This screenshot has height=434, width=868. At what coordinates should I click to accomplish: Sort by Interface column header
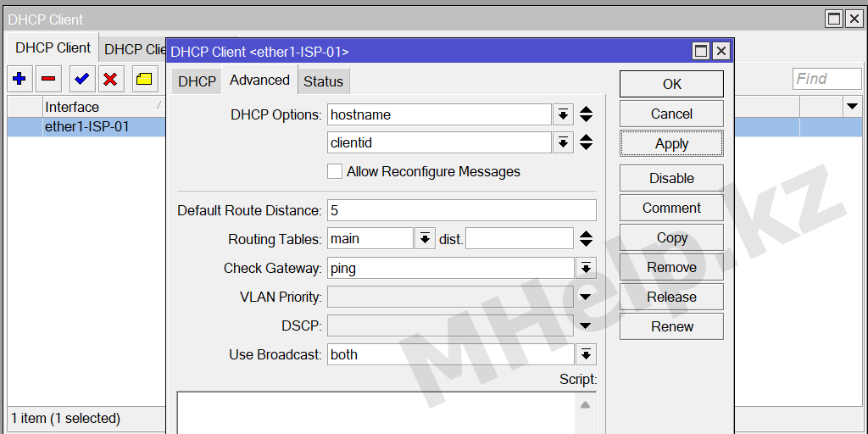tap(103, 106)
